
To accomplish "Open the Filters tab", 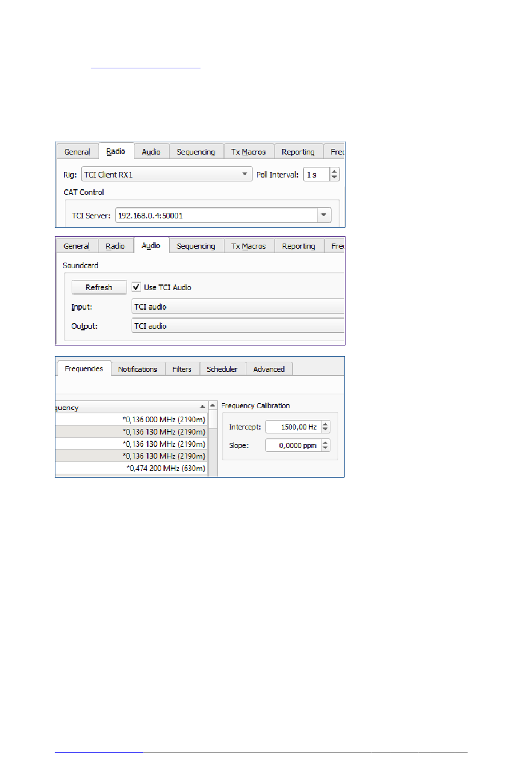I will pos(182,369).
